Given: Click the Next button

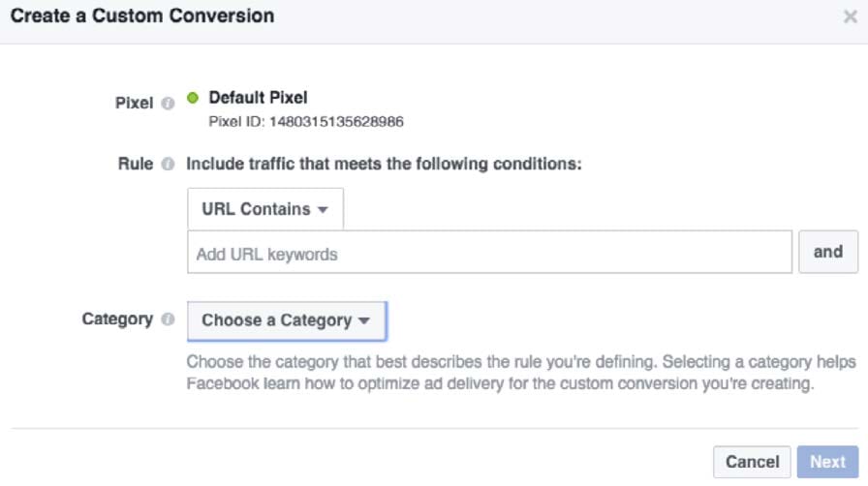Looking at the screenshot, I should click(x=828, y=462).
